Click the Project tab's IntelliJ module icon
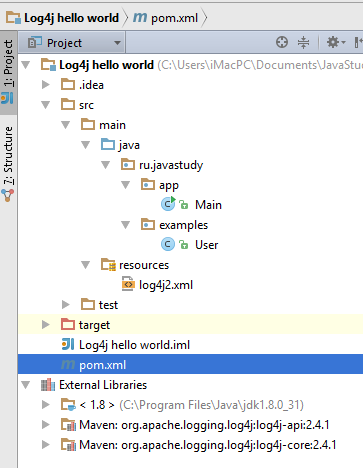This screenshot has height=468, width=363. tap(8, 98)
